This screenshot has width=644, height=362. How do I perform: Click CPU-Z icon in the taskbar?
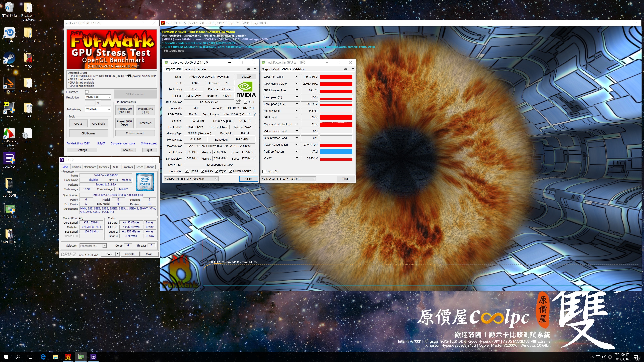(93, 357)
